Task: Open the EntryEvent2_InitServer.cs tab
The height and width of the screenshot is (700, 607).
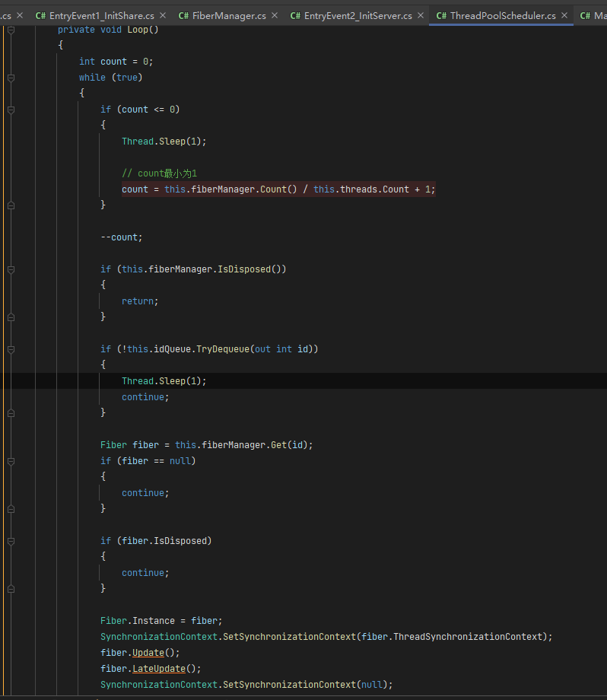Action: coord(358,16)
